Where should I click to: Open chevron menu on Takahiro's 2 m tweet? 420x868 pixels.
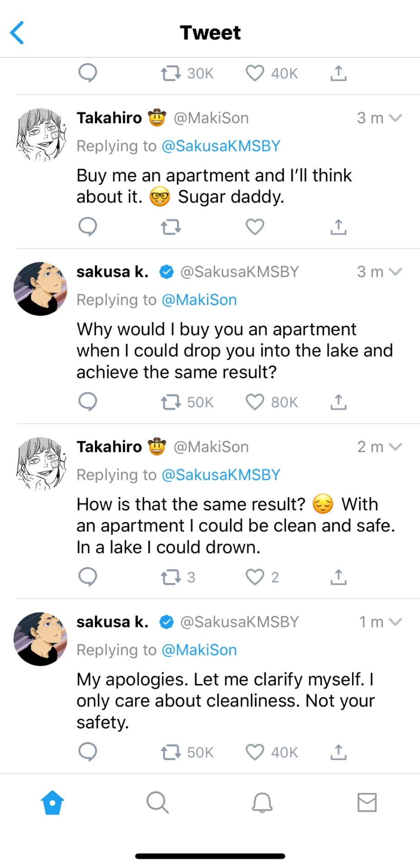point(395,447)
